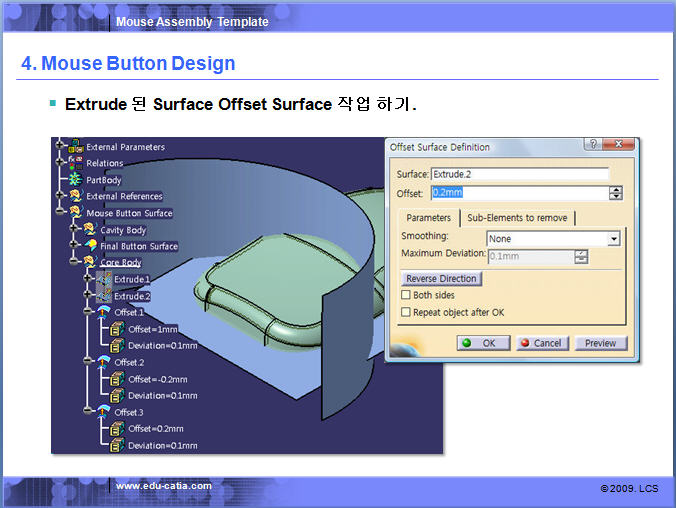
Task: Check Repeat object after OK
Action: 406,312
